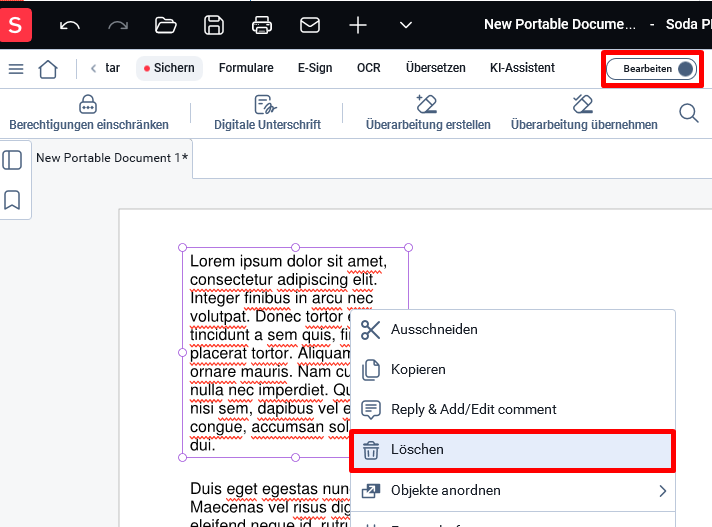Click text "Integer finibus in arcu nec"
This screenshot has height=527, width=712.
click(282, 298)
